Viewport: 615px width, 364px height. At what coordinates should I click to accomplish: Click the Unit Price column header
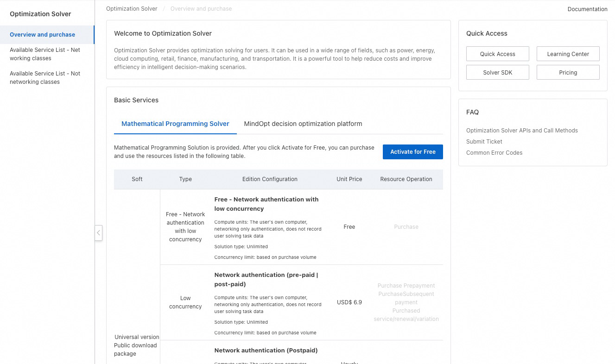pyautogui.click(x=349, y=179)
